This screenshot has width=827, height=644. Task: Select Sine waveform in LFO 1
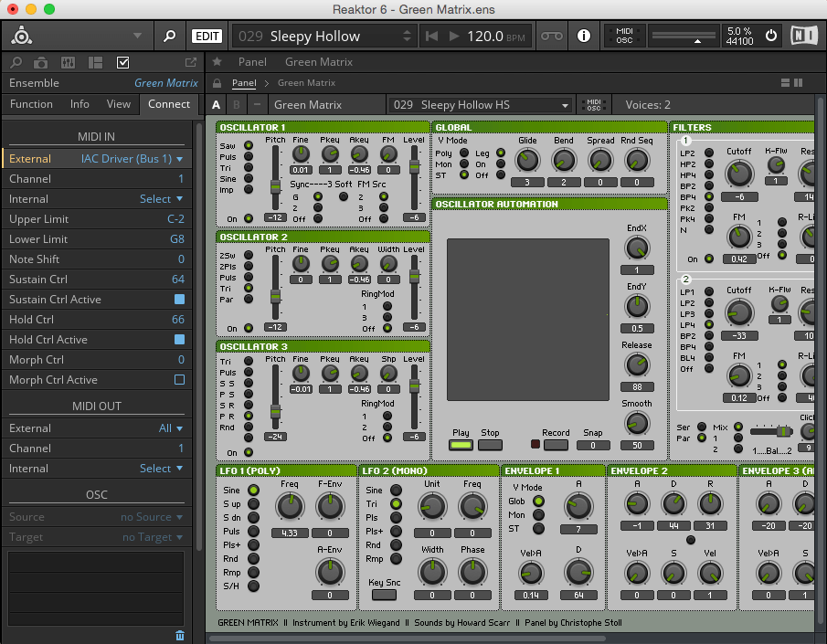coord(253,491)
